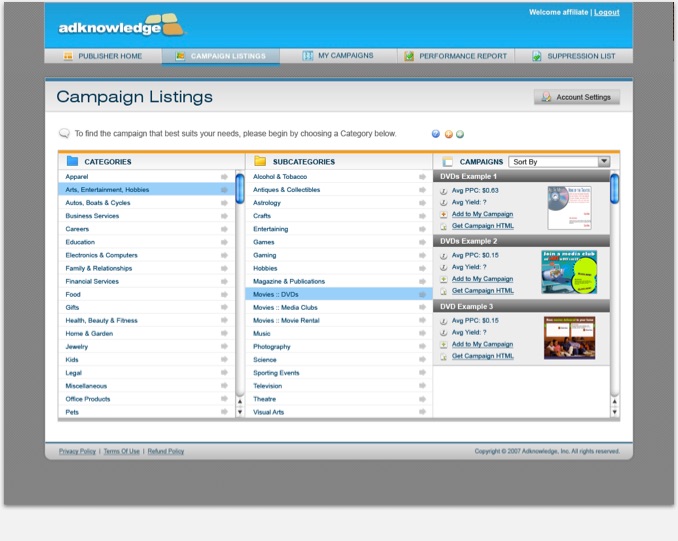Click the adknowledge logo

click(121, 25)
